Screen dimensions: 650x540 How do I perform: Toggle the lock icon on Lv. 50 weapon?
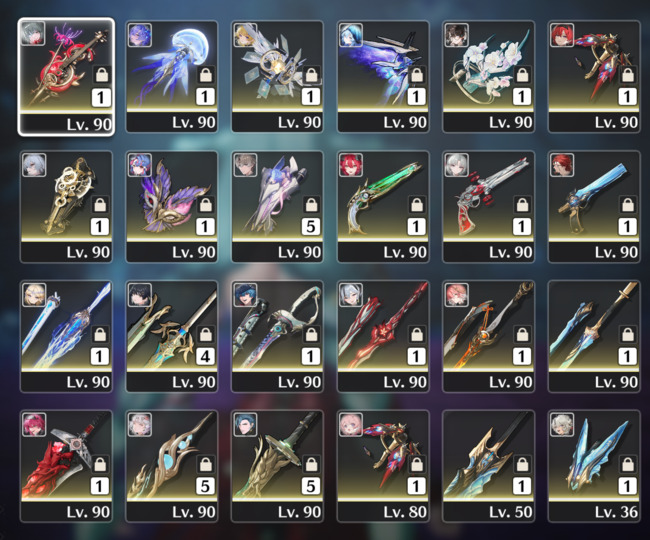pos(522,465)
